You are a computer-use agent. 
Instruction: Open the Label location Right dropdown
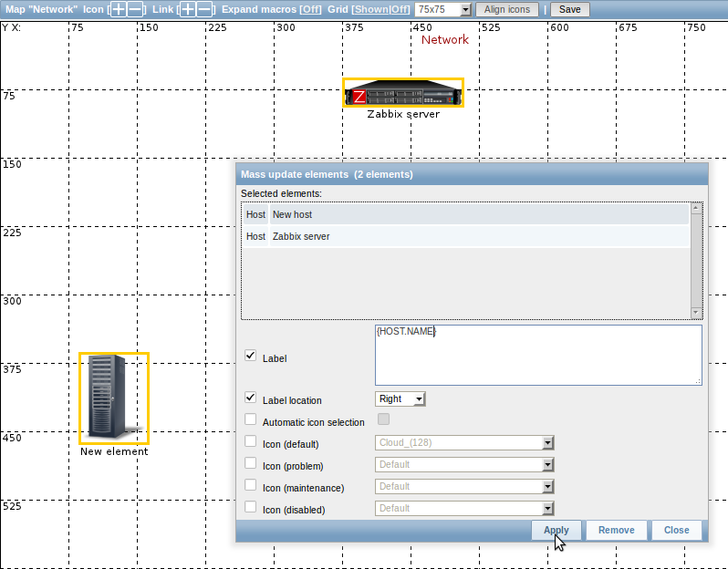[400, 398]
